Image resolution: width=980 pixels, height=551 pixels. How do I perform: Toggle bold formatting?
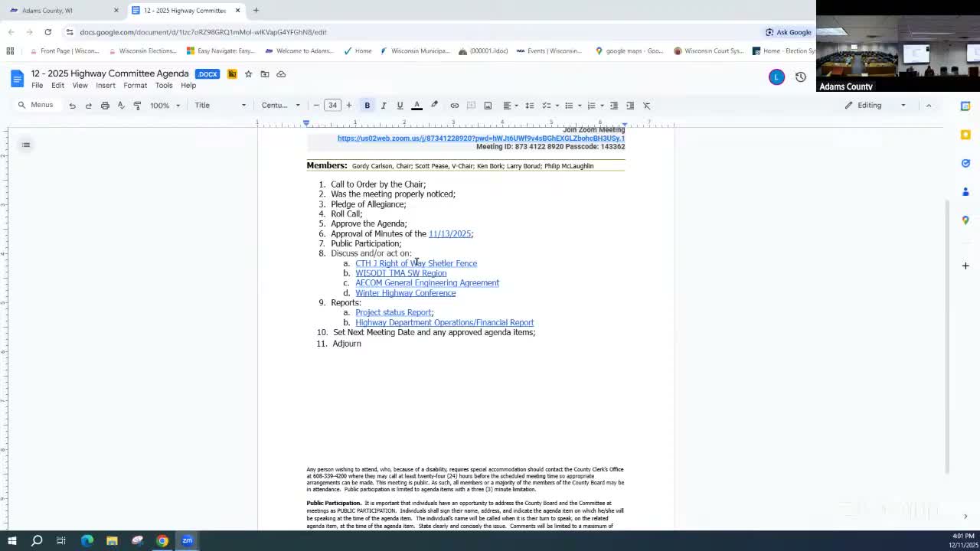point(367,106)
